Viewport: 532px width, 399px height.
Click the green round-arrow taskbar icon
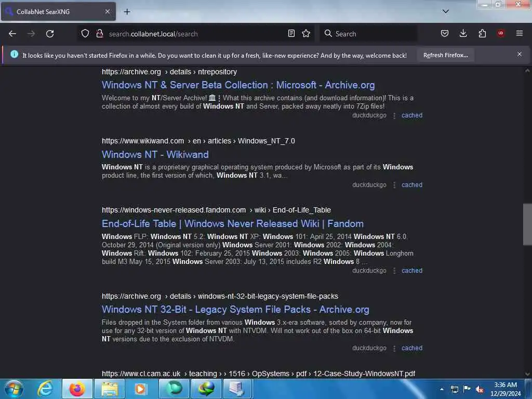174,389
